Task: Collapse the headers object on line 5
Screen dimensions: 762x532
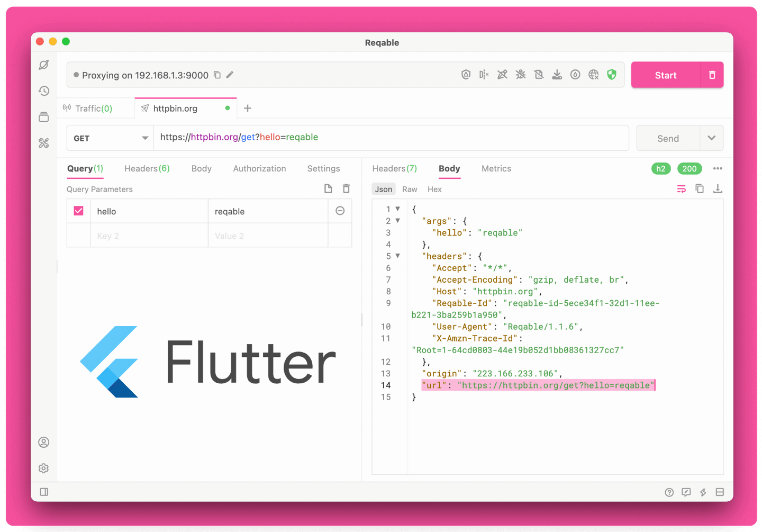Action: [398, 256]
